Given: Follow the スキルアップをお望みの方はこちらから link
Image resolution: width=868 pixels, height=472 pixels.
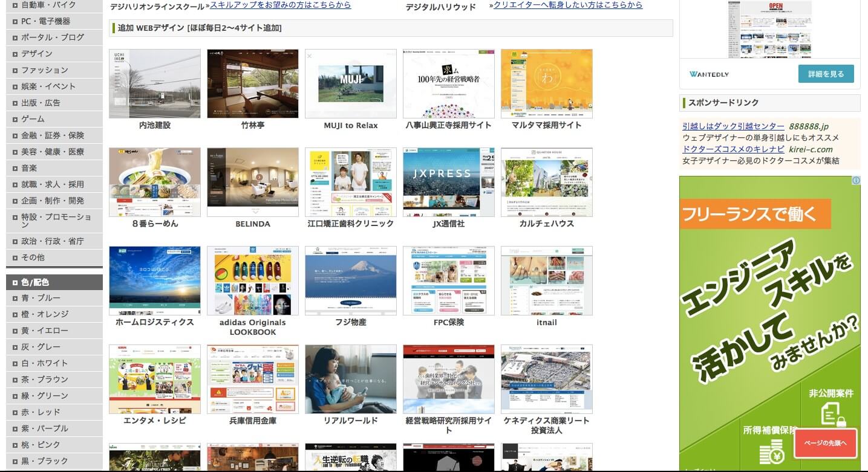Looking at the screenshot, I should pos(280,5).
